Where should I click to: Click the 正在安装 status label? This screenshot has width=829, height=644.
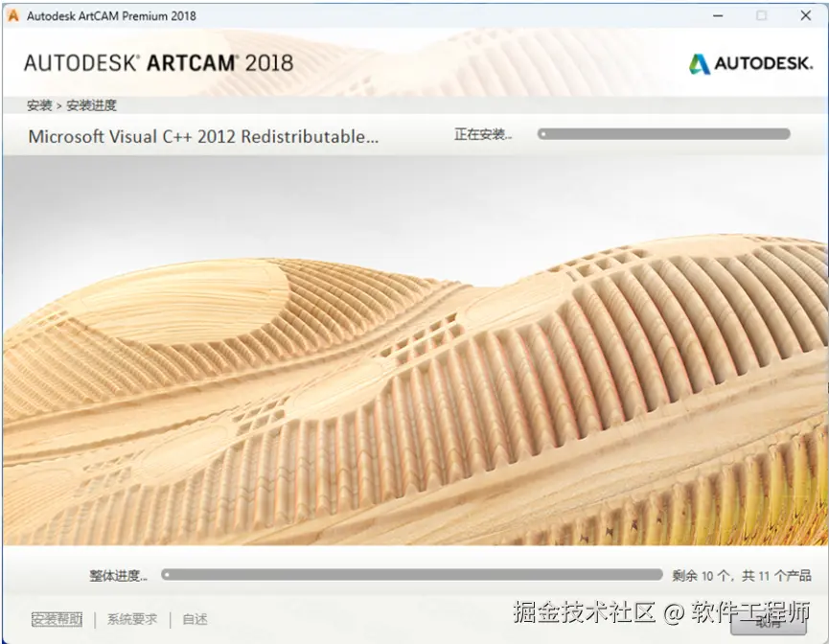[483, 135]
